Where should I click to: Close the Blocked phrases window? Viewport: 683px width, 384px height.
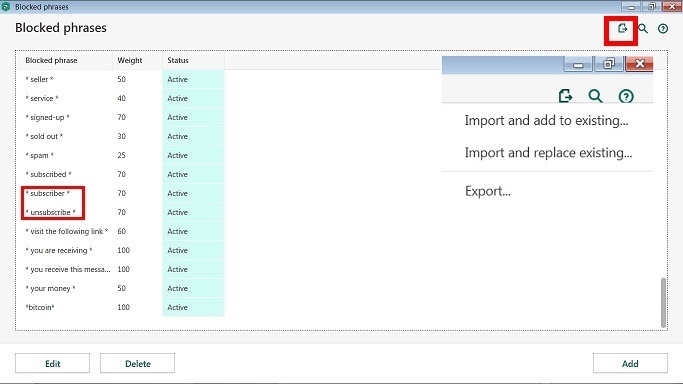tap(672, 7)
